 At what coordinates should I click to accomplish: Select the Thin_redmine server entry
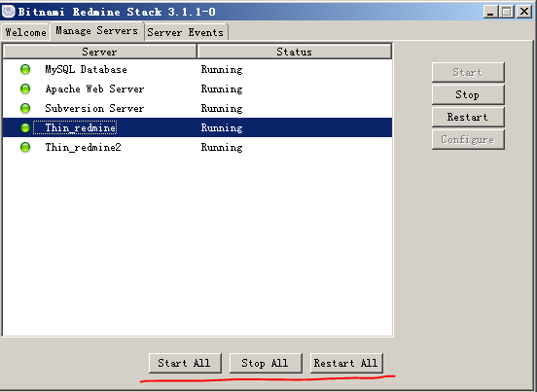point(197,127)
